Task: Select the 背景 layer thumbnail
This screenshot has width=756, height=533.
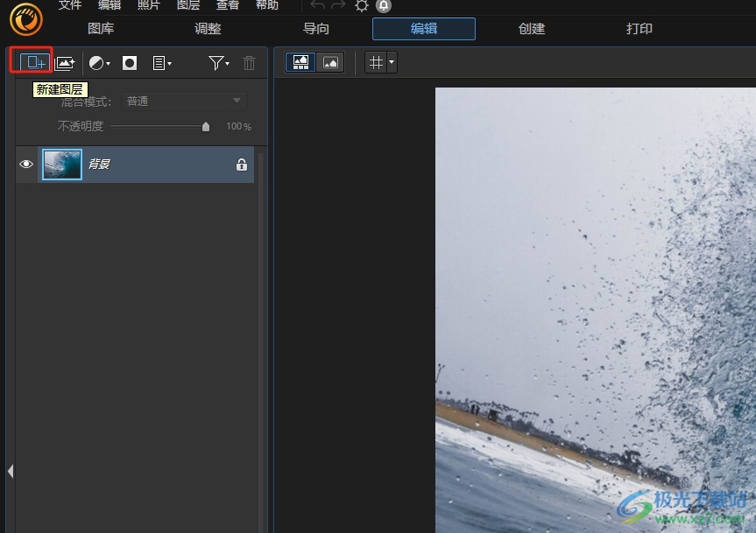Action: 62,165
